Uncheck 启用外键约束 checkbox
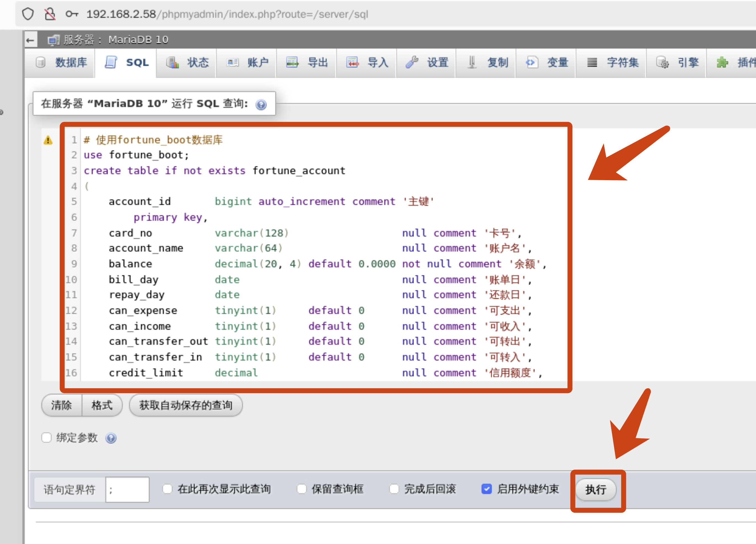This screenshot has height=544, width=756. [x=486, y=489]
